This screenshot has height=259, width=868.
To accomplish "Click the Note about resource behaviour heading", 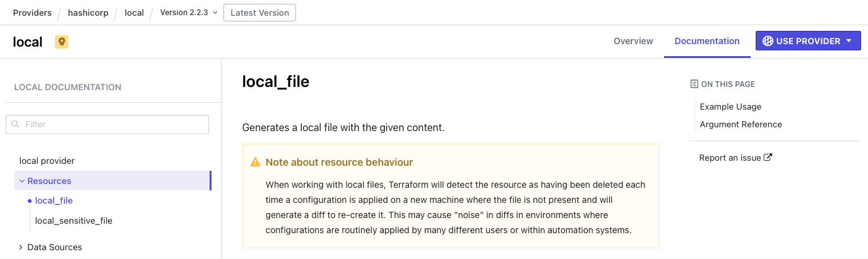I will point(339,162).
